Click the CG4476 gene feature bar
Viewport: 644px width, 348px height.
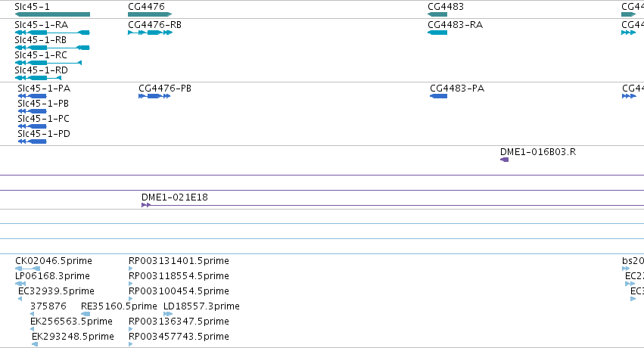click(150, 14)
